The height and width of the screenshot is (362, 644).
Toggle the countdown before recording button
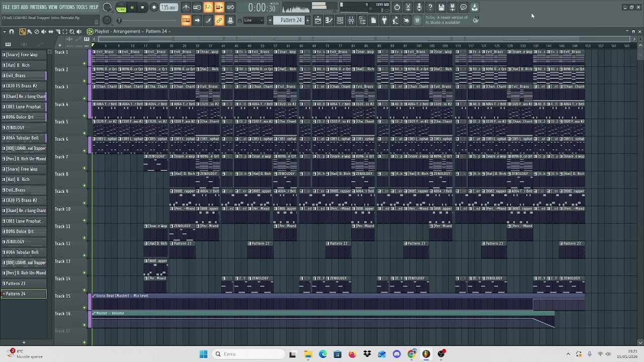click(208, 7)
